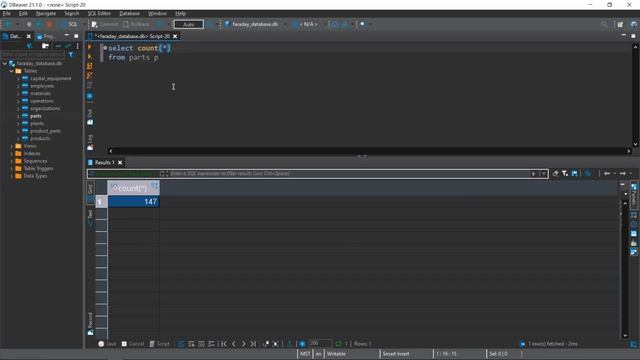
Task: Close the Script-20 editor tab
Action: click(x=175, y=36)
